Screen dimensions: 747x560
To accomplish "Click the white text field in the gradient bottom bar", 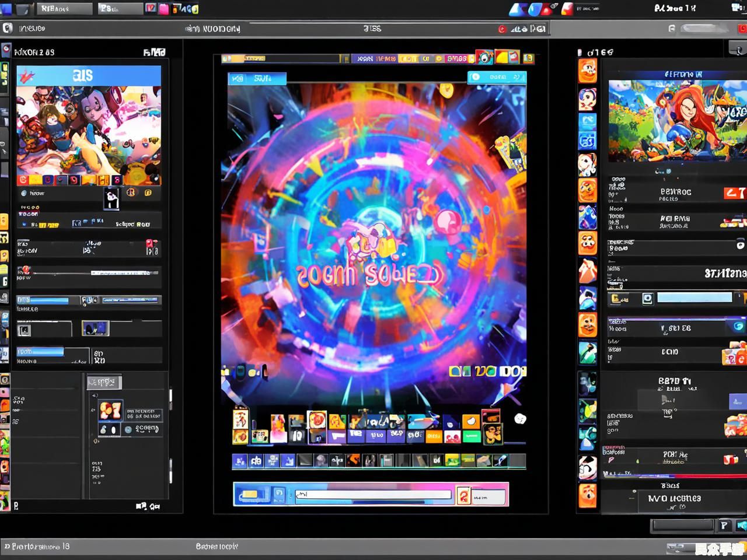I will [373, 495].
